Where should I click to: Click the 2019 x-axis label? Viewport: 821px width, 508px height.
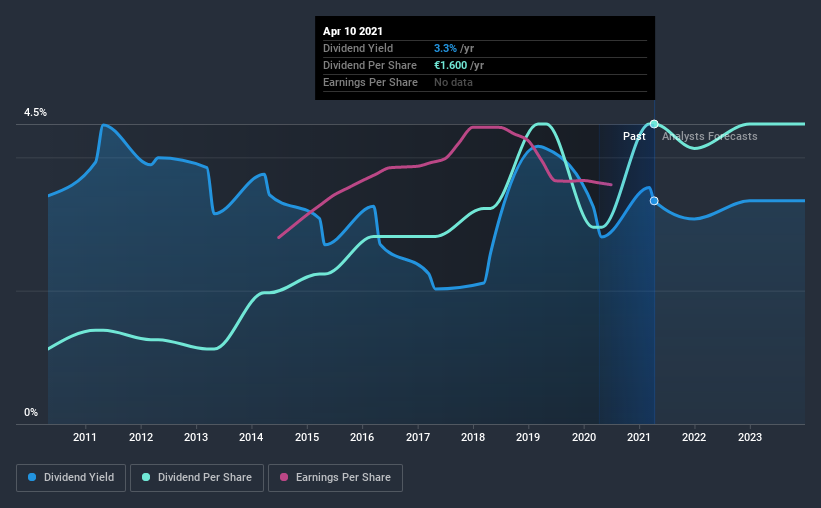[528, 437]
